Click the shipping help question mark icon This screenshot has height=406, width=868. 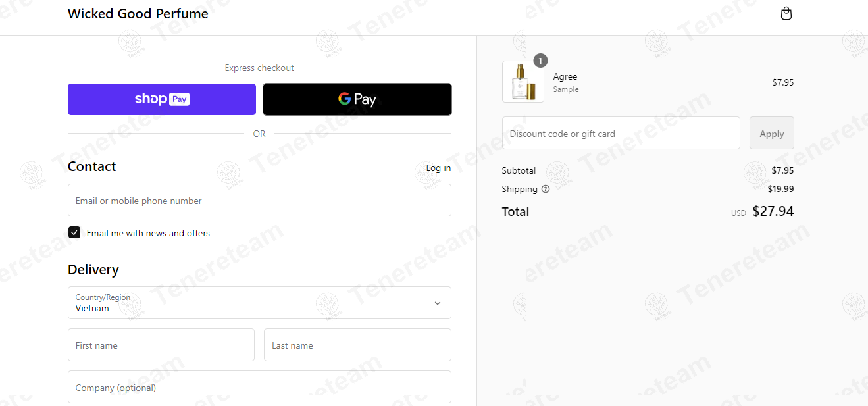tap(546, 189)
